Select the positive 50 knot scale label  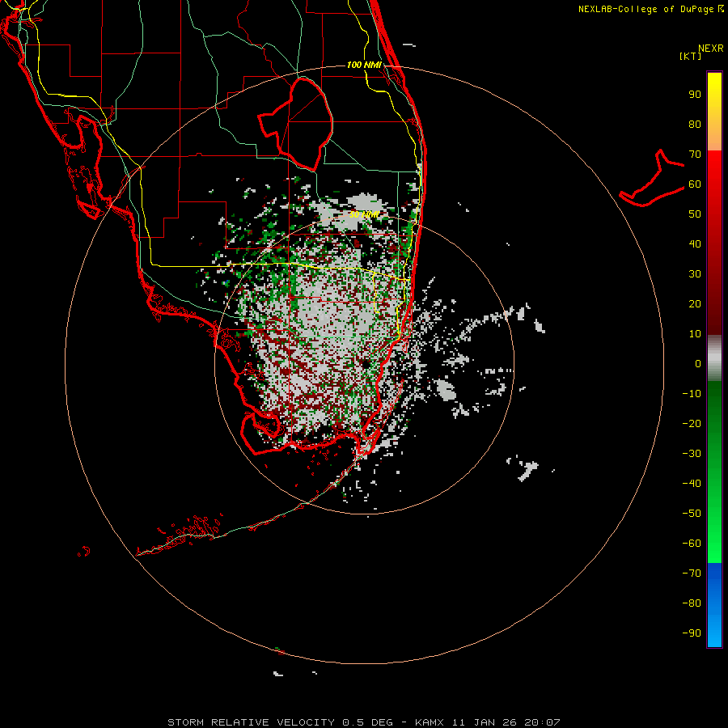695,214
